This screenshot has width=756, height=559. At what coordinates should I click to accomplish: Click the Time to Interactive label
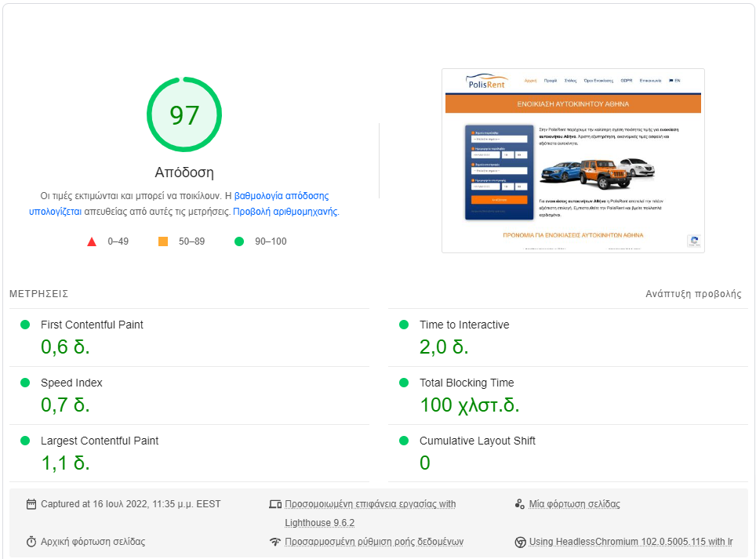464,325
